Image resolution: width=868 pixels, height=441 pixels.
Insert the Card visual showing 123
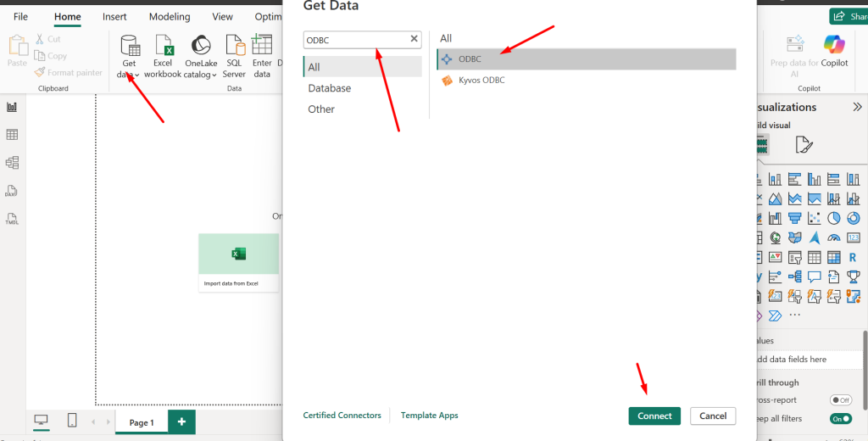click(x=853, y=237)
